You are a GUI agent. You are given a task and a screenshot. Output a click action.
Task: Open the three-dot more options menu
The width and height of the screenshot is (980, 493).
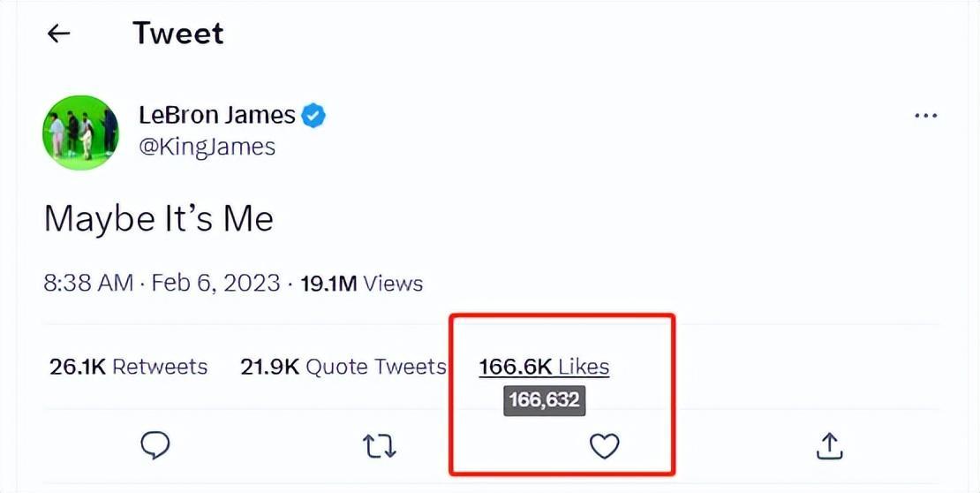[x=925, y=116]
